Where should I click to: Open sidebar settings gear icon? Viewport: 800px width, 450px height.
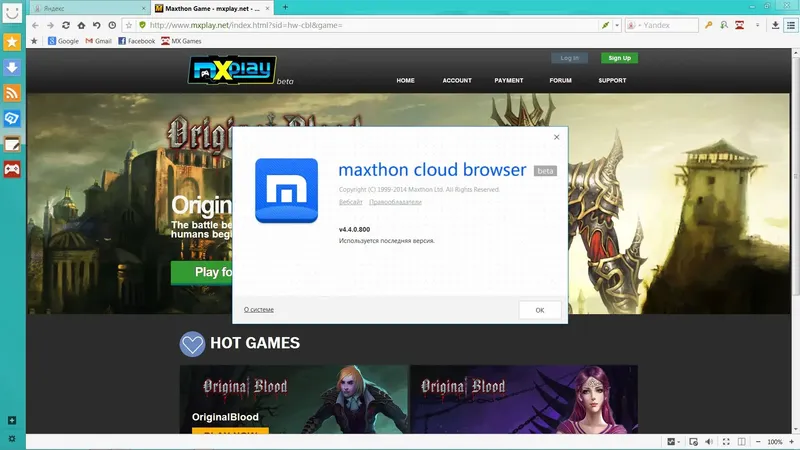(x=12, y=438)
